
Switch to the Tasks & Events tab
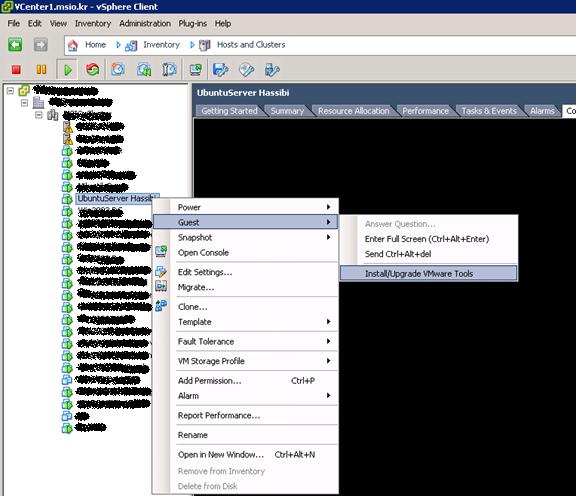(x=489, y=111)
